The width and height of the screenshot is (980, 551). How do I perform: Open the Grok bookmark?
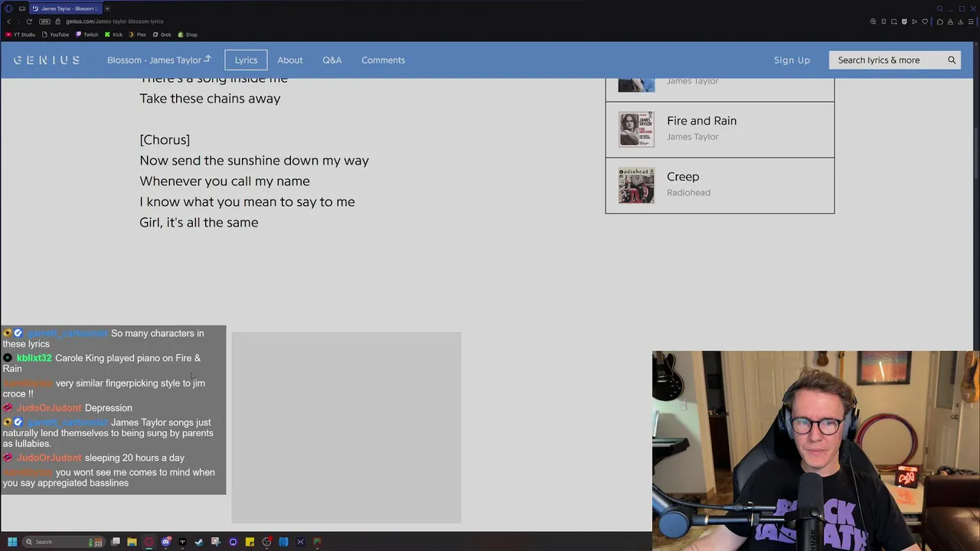click(162, 34)
